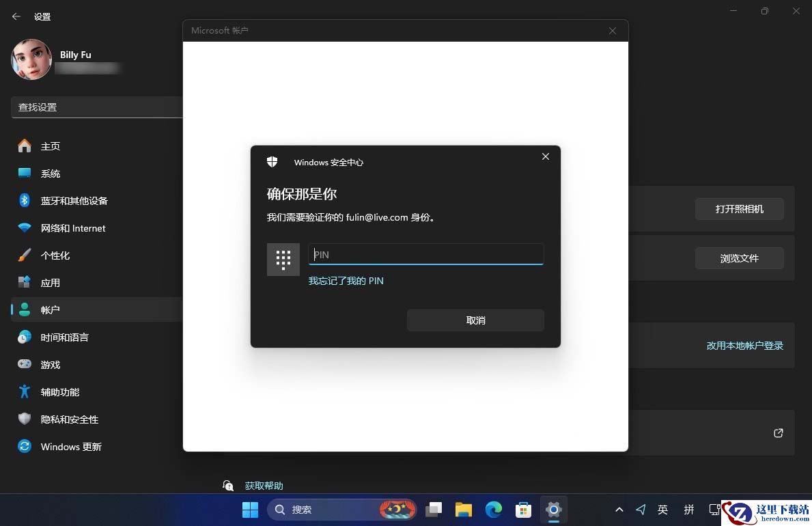Click the PIN input field
This screenshot has height=526, width=812.
[425, 254]
